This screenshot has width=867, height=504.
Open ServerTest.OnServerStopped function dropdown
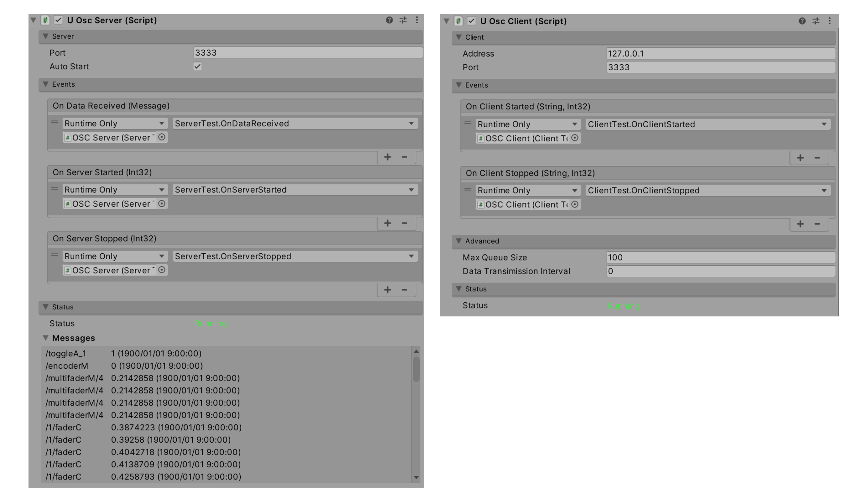(x=295, y=256)
